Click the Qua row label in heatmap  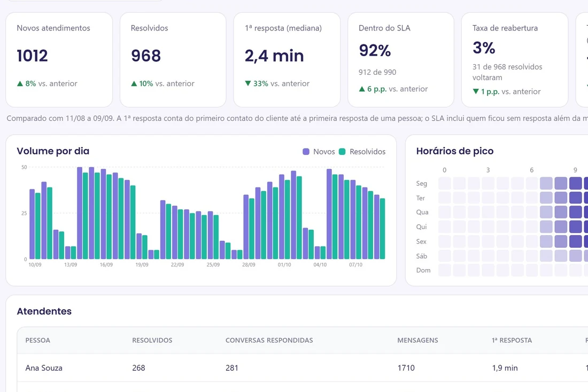(x=422, y=212)
